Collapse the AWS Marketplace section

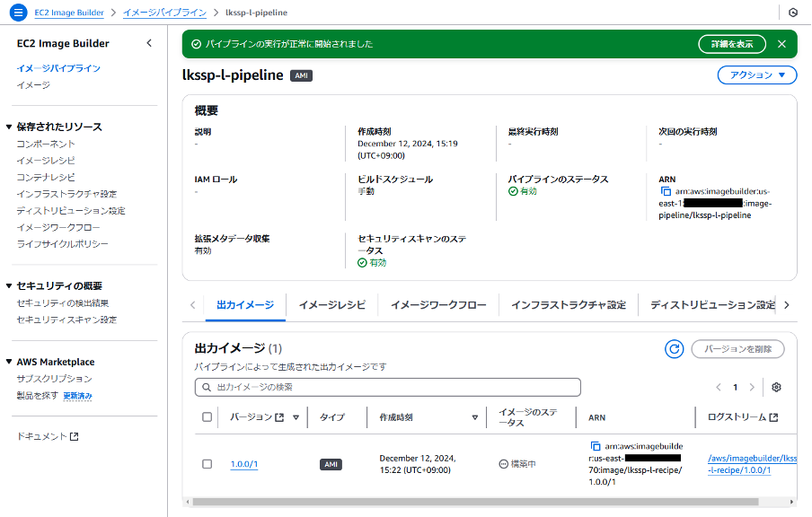click(9, 362)
